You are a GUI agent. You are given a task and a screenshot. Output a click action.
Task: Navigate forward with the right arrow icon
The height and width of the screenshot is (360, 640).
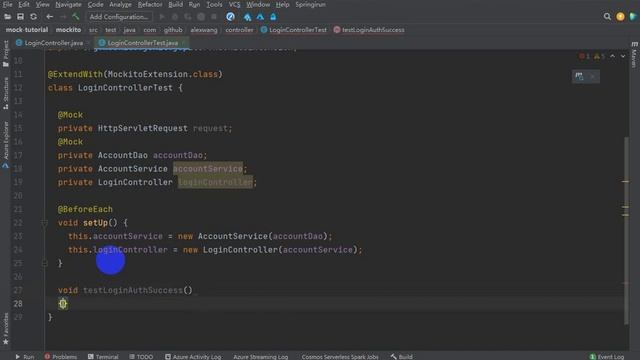[x=62, y=17]
